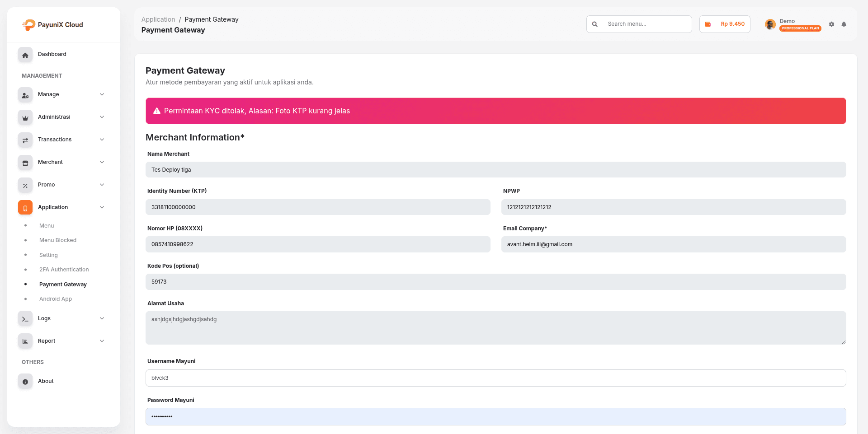Screen dimensions: 868x434
Task: Click the NPWP field
Action: point(674,207)
